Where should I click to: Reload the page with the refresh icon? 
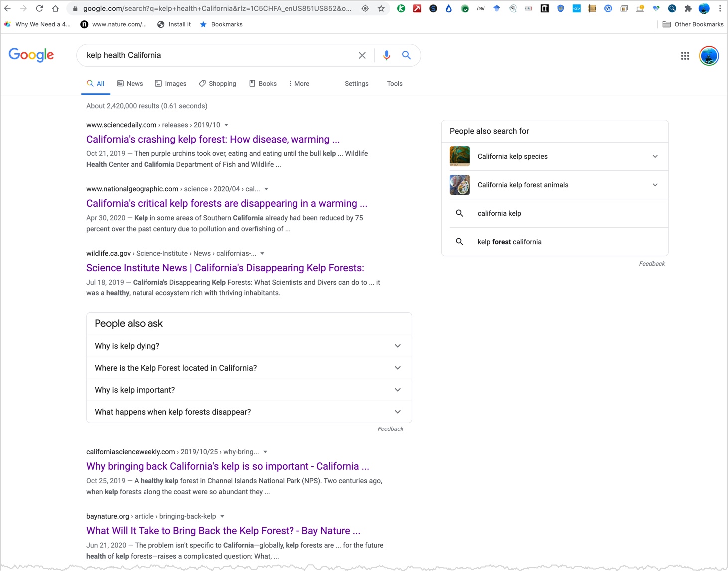[39, 8]
